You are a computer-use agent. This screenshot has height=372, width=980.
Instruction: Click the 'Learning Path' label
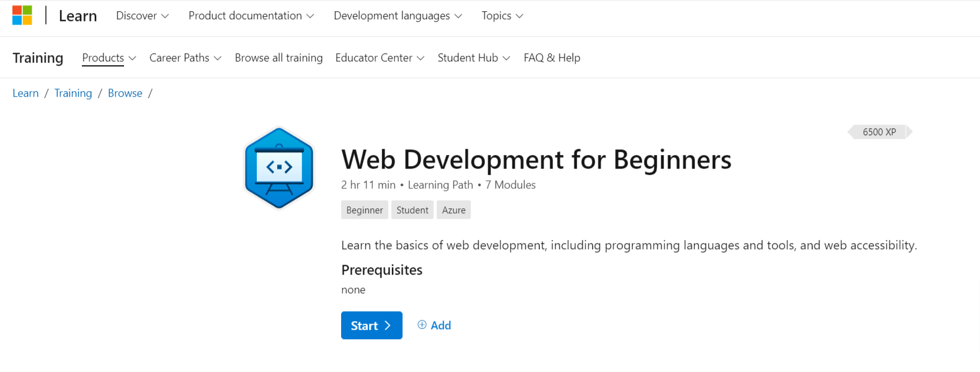(x=440, y=185)
